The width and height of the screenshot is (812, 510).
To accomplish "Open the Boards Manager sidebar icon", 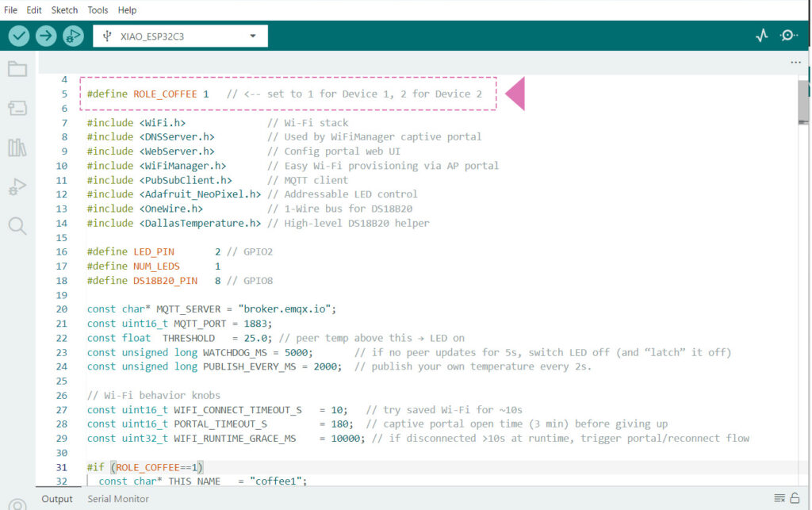I will pos(17,108).
